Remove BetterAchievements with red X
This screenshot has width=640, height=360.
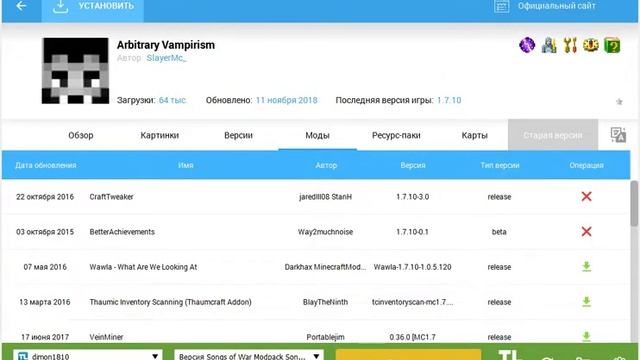coord(587,231)
